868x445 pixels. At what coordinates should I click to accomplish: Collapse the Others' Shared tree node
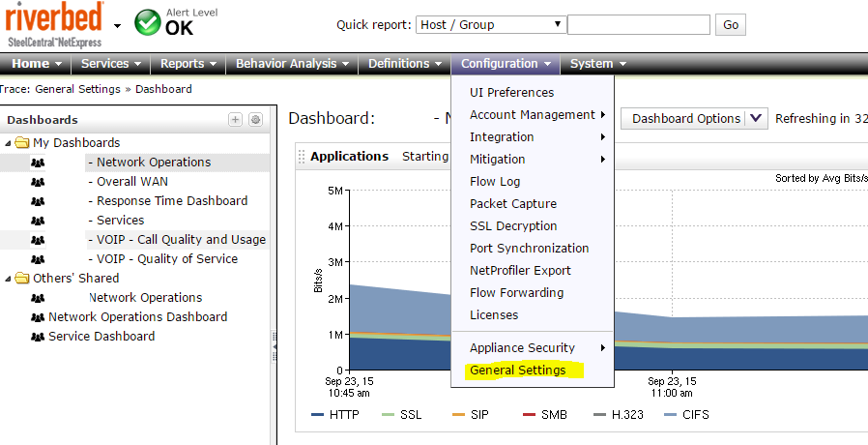coord(9,279)
